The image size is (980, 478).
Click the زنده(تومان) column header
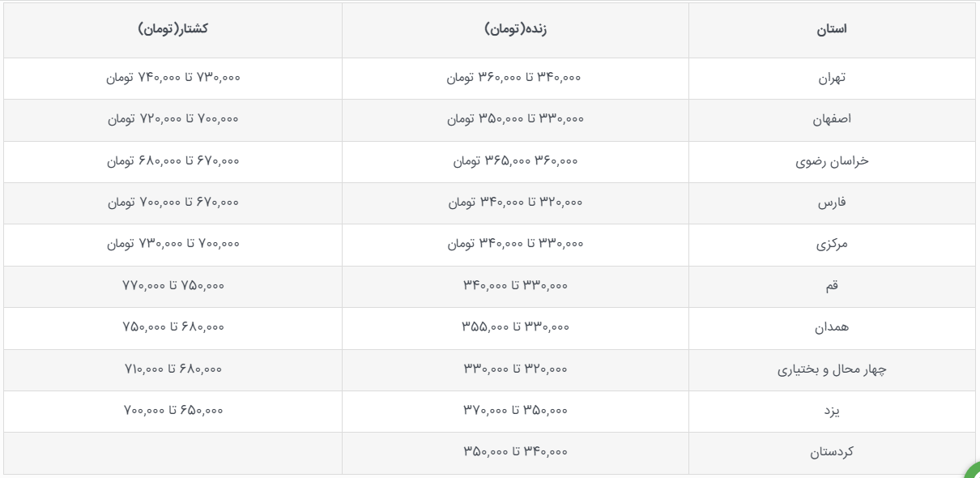coord(516,29)
